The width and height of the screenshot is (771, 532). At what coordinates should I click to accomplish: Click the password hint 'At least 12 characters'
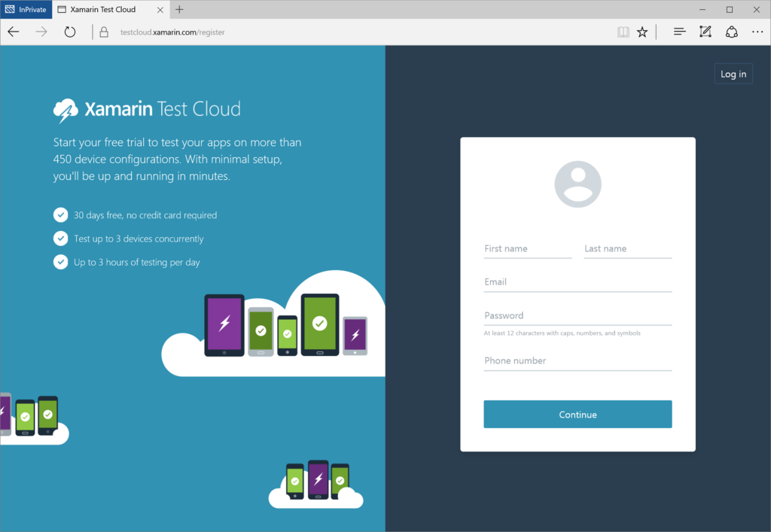point(562,333)
